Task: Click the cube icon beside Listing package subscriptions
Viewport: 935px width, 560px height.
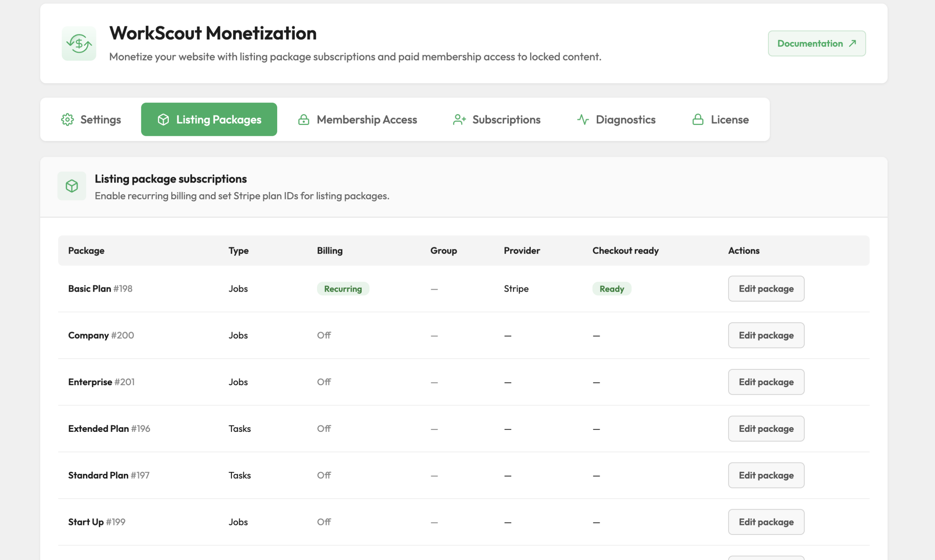Action: (x=72, y=186)
